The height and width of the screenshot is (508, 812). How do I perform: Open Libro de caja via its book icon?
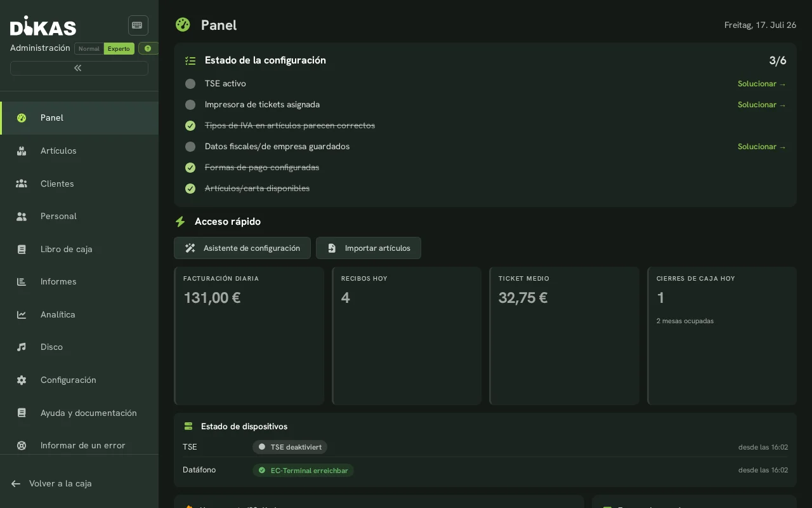pyautogui.click(x=22, y=250)
